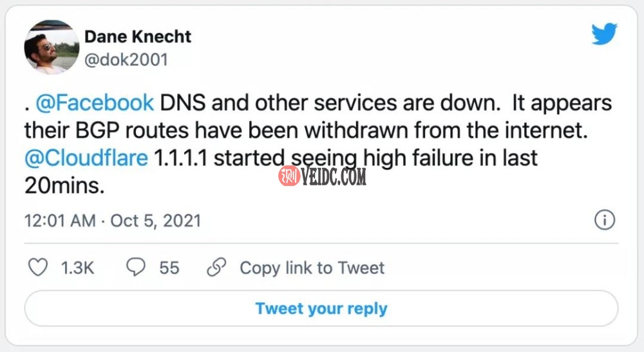View the 1.3K likes count
This screenshot has width=644, height=352.
[77, 268]
